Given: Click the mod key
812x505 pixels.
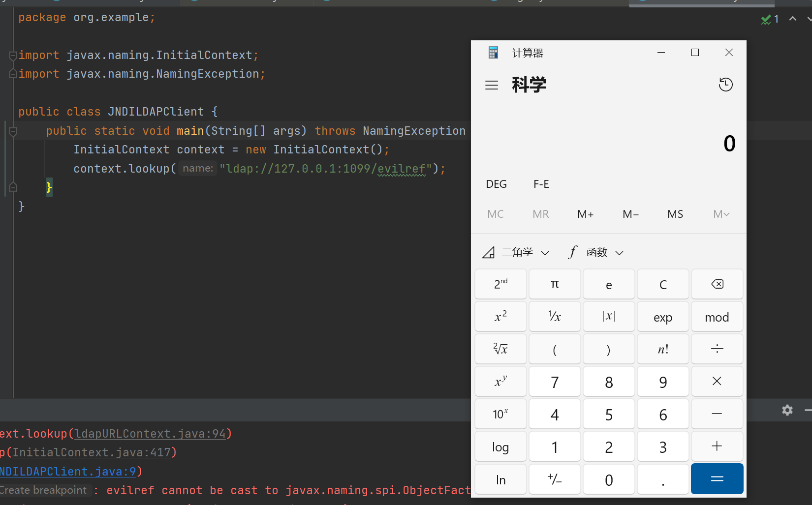Looking at the screenshot, I should (x=717, y=317).
